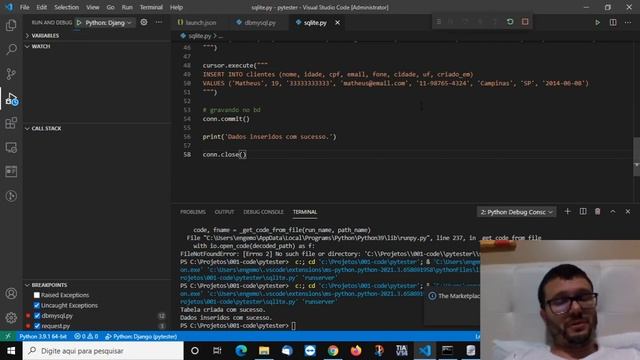Click the Task View taskbar button
The height and width of the screenshot is (360, 640).
click(x=217, y=350)
